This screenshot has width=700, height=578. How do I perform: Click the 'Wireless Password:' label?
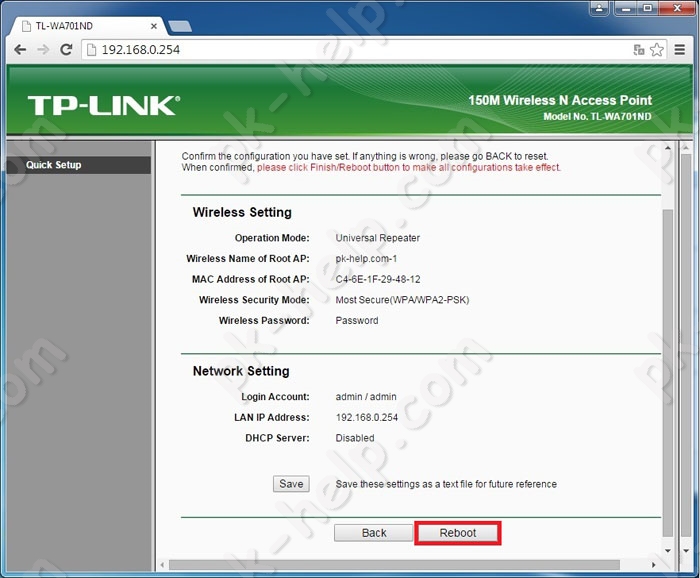[x=264, y=320]
